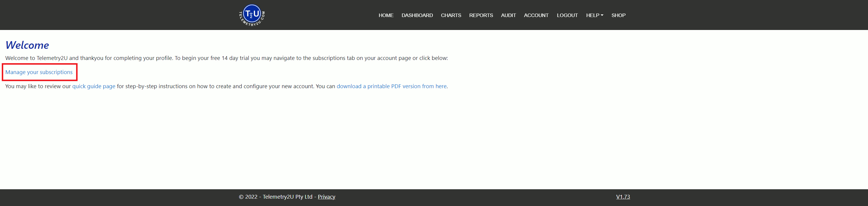Expand the HELP dropdown menu

[594, 15]
